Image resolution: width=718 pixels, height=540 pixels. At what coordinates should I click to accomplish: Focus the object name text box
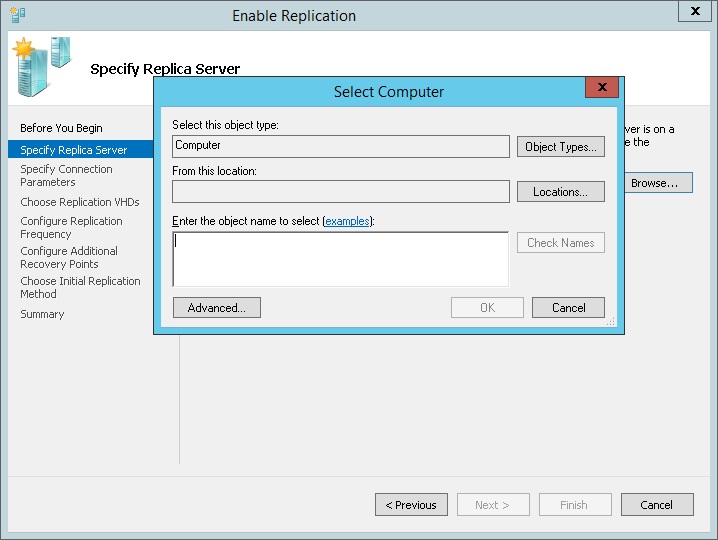(x=341, y=259)
